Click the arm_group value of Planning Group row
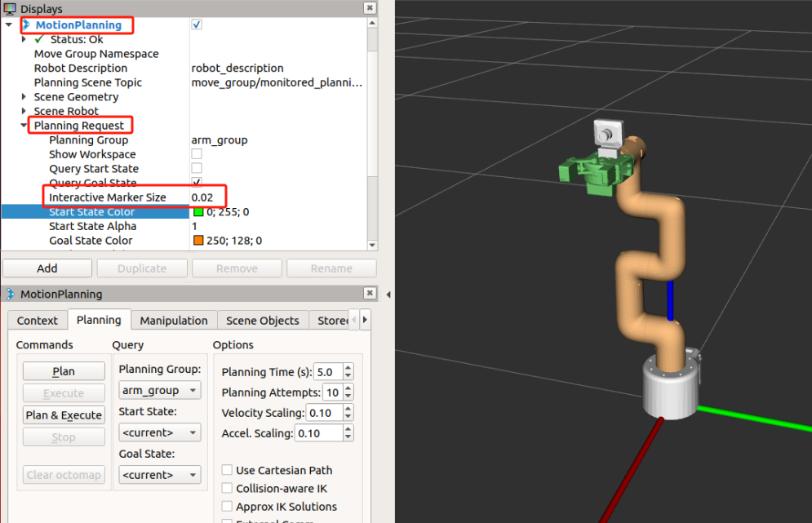812x523 pixels. pos(220,140)
